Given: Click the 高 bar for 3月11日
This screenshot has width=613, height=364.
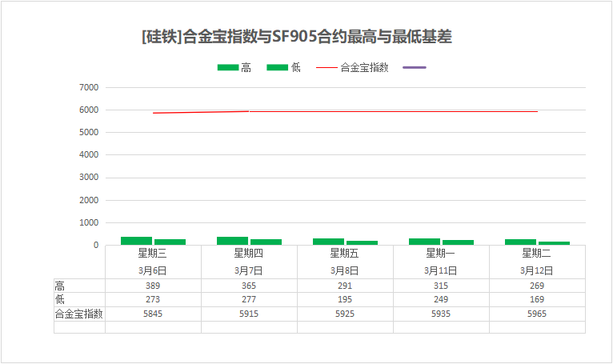Looking at the screenshot, I should (x=425, y=242).
